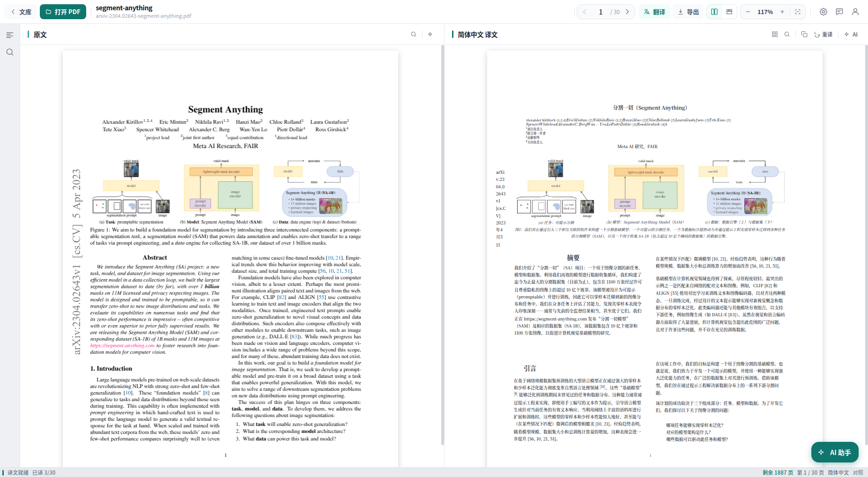Viewport: 868px width, 477px height.
Task: Click the 117% zoom level value
Action: [x=765, y=12]
